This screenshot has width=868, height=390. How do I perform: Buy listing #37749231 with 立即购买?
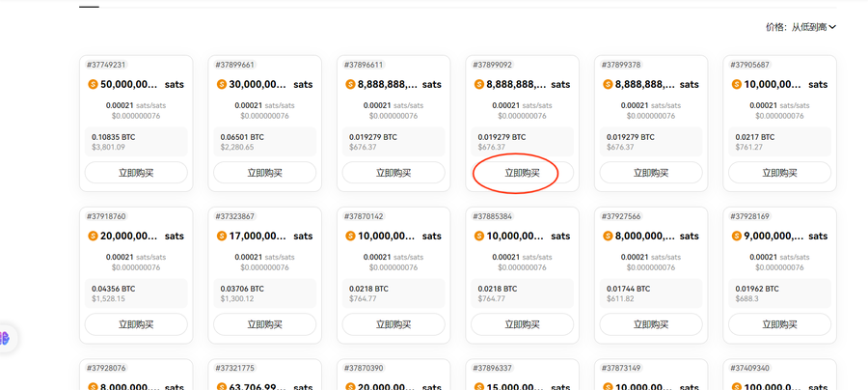[136, 173]
